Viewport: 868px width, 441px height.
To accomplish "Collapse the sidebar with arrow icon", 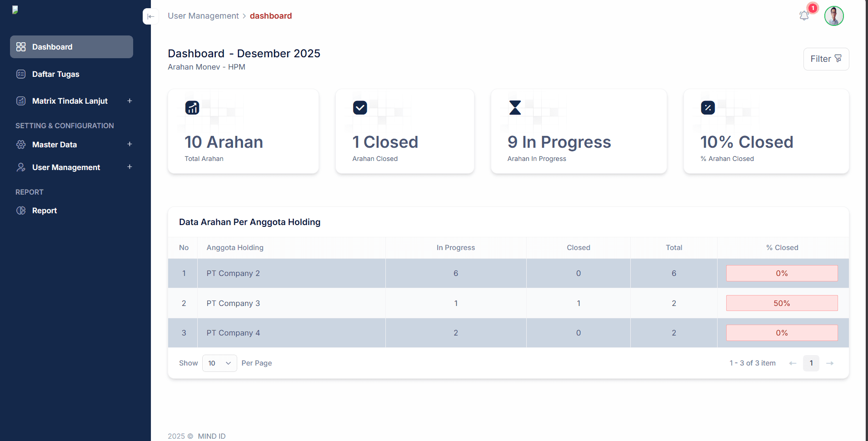I will [150, 16].
